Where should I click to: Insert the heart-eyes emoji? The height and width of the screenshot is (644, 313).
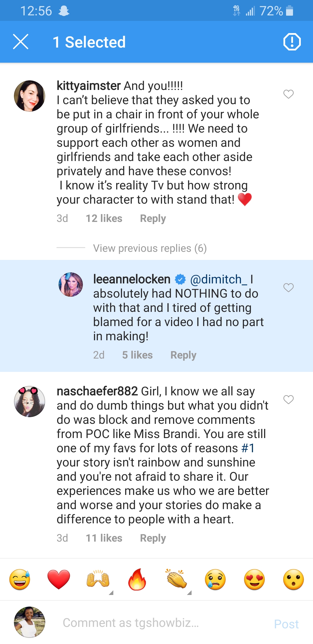[x=254, y=579]
